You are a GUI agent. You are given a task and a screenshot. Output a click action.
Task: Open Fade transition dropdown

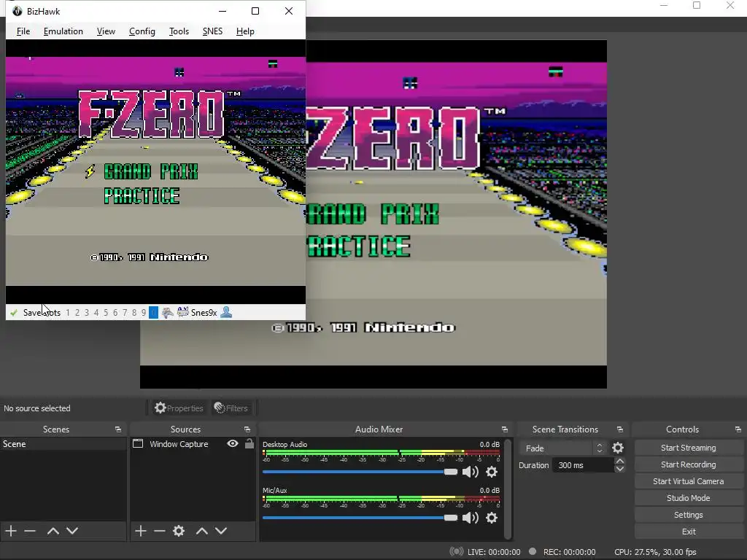[x=564, y=448]
